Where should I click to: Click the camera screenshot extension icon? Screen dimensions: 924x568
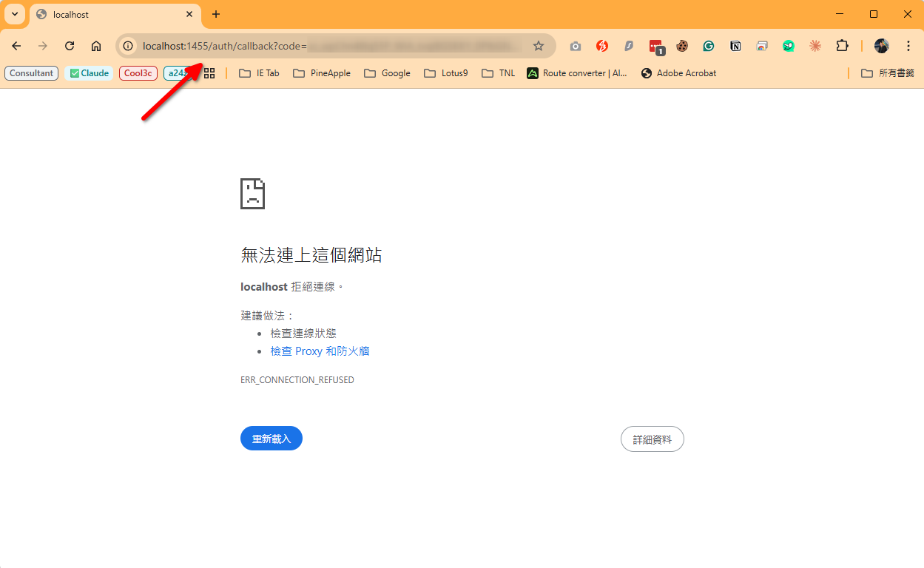coord(576,46)
